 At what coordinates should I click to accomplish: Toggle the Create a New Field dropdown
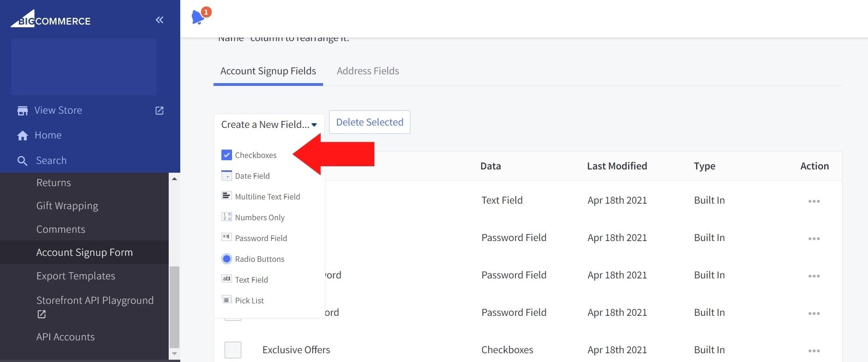269,125
